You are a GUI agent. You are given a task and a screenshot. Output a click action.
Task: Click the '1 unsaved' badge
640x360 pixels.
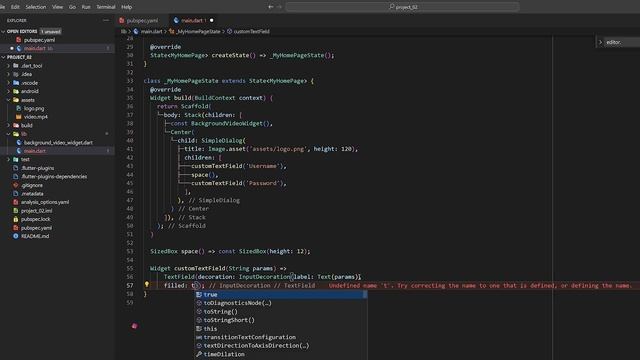pyautogui.click(x=51, y=31)
